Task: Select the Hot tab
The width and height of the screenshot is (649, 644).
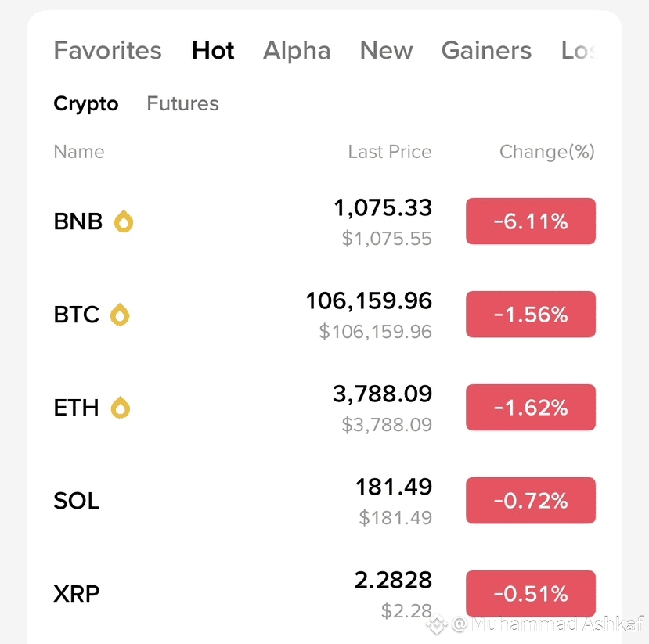Action: (x=213, y=51)
